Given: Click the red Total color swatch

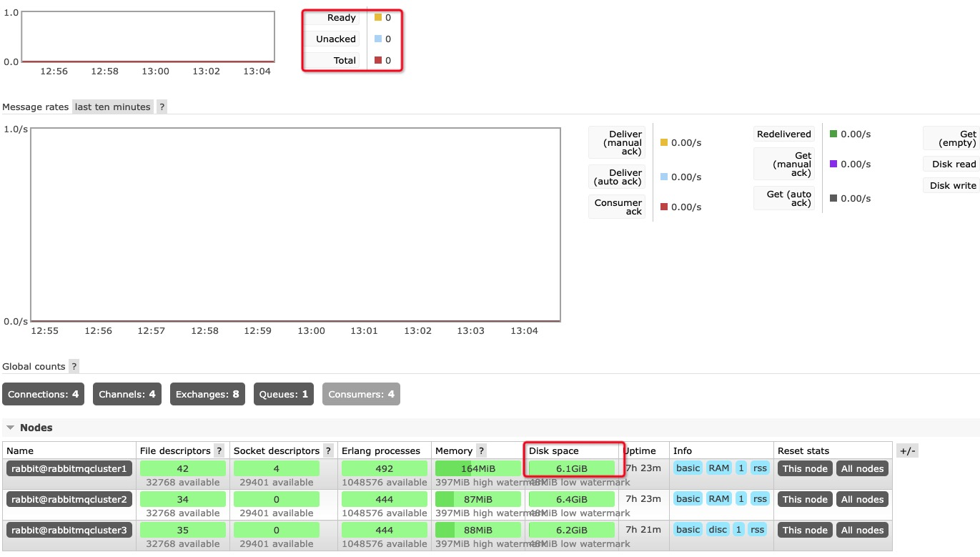Looking at the screenshot, I should [378, 61].
